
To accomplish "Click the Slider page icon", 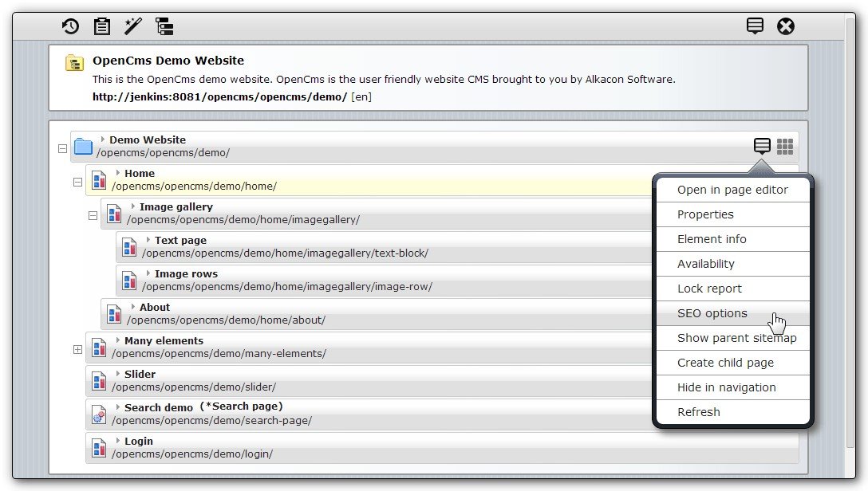I will point(99,382).
